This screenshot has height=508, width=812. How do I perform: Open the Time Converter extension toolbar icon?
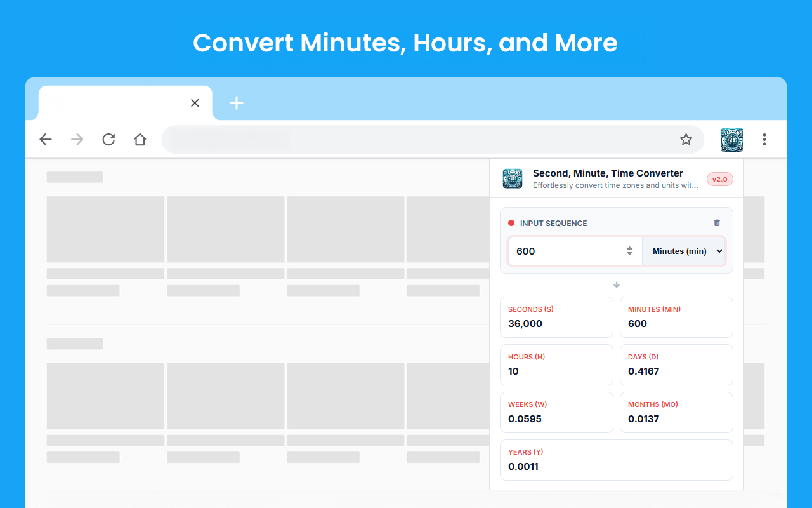point(732,140)
